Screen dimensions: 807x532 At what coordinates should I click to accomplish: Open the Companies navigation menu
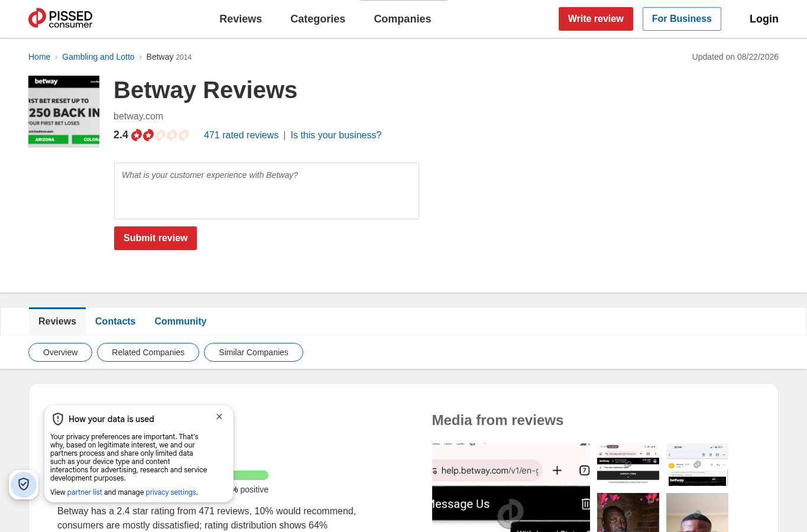click(403, 19)
